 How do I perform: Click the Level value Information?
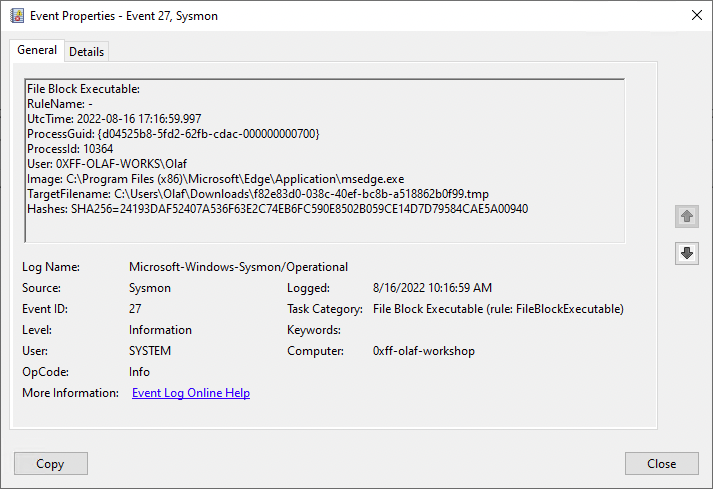pos(160,330)
